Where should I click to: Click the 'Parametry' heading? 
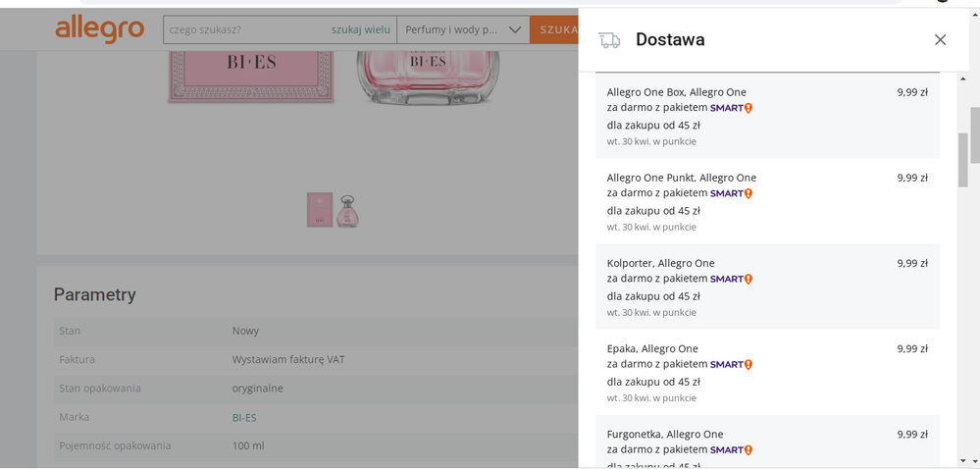94,294
